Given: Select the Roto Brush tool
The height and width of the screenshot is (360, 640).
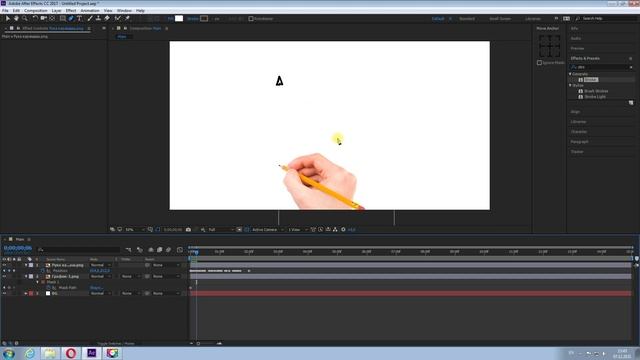Looking at the screenshot, I should [x=118, y=18].
